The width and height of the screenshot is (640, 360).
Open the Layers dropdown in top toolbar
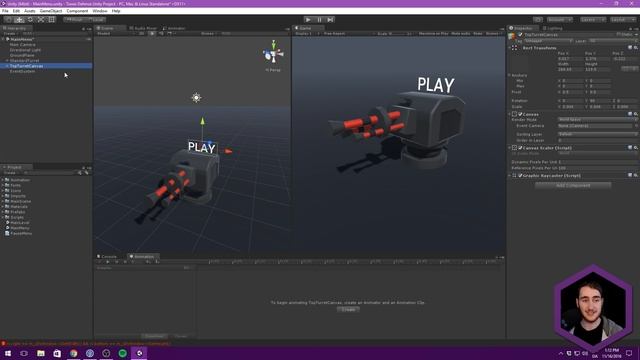593,20
